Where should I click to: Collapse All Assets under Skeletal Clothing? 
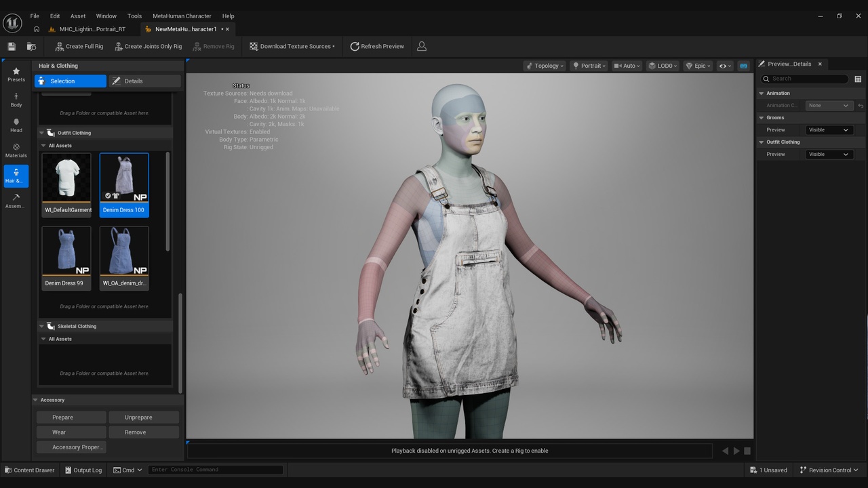[43, 339]
